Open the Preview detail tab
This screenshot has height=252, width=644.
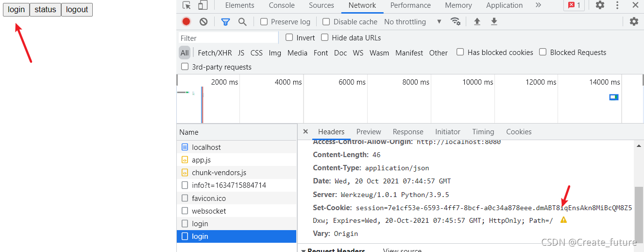[369, 131]
